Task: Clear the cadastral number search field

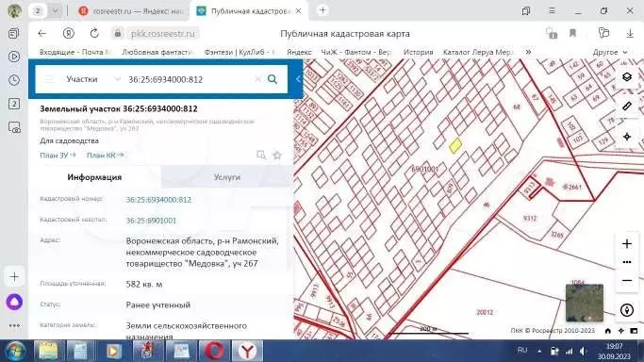Action: pyautogui.click(x=257, y=79)
